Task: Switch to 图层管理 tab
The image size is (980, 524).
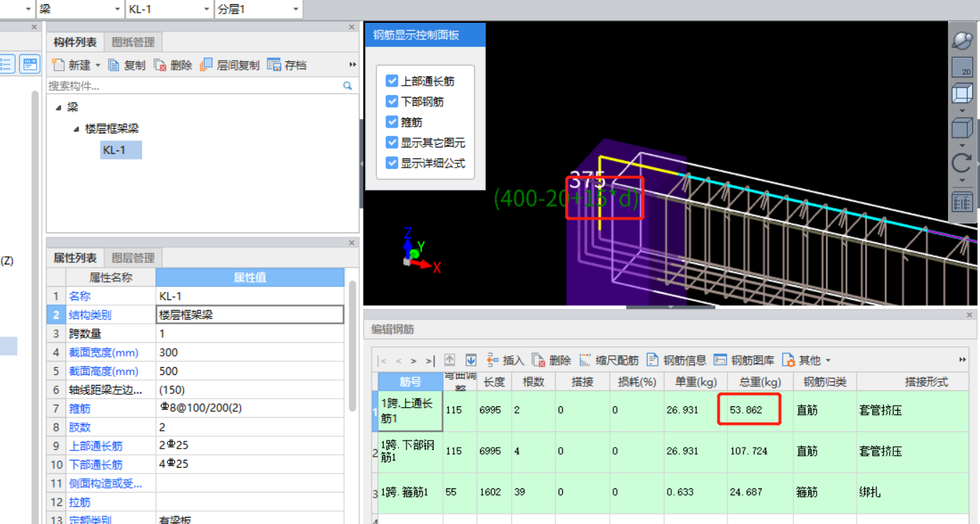Action: tap(133, 257)
